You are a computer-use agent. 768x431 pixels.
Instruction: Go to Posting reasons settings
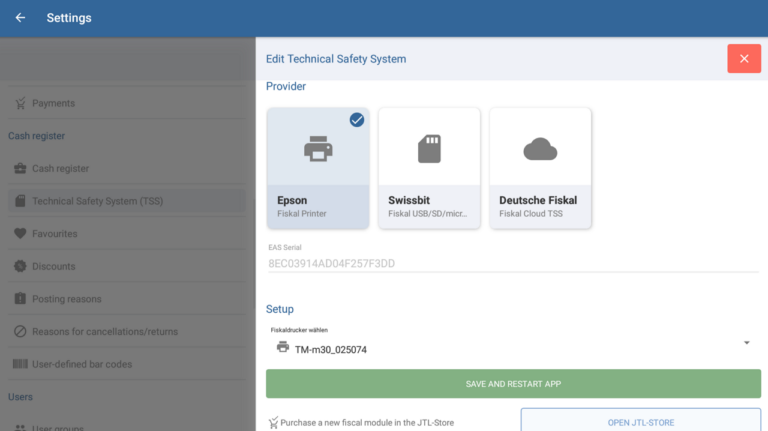click(x=66, y=299)
